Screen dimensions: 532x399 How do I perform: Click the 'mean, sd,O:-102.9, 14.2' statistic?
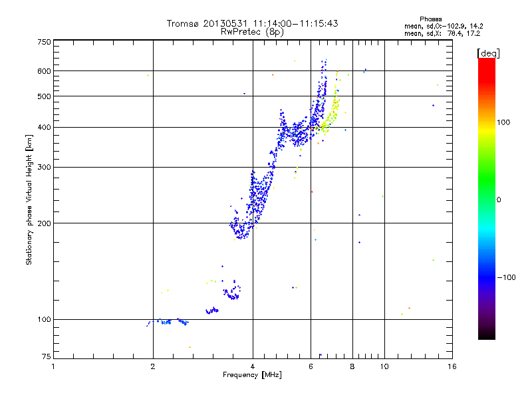click(x=444, y=26)
